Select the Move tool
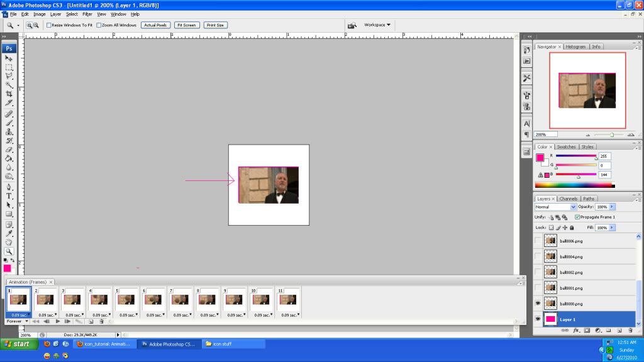The width and height of the screenshot is (644, 362). click(x=8, y=59)
